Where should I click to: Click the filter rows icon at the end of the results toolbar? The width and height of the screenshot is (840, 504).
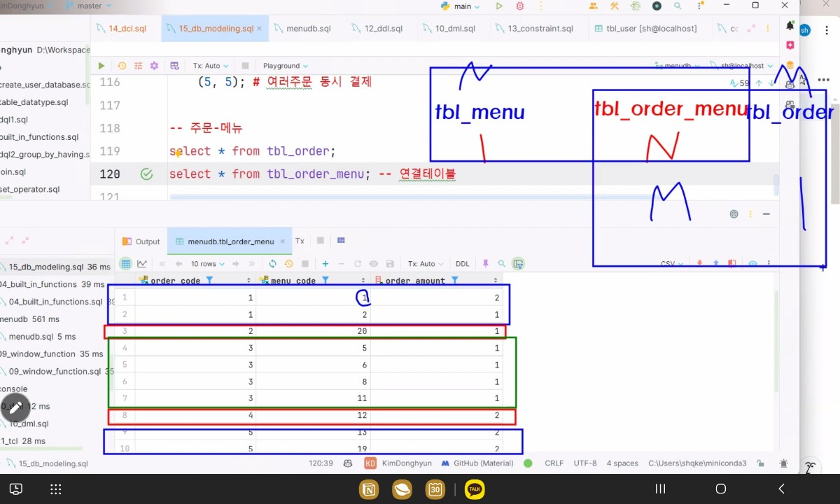pos(518,264)
